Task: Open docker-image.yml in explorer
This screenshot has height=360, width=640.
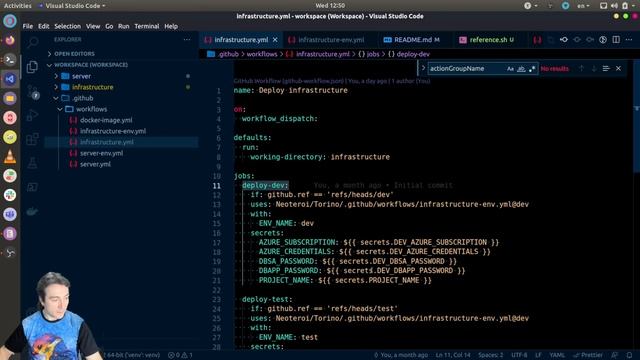Action: pos(106,120)
